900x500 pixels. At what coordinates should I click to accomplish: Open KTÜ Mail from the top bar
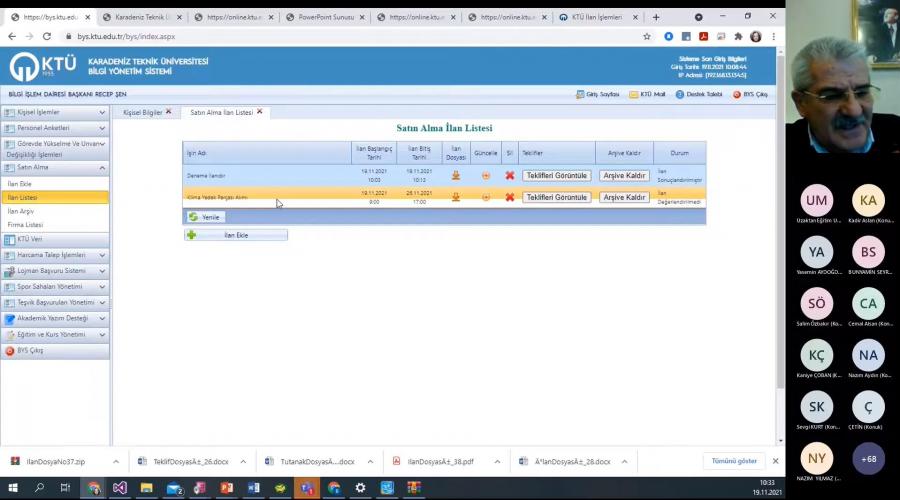tap(647, 94)
